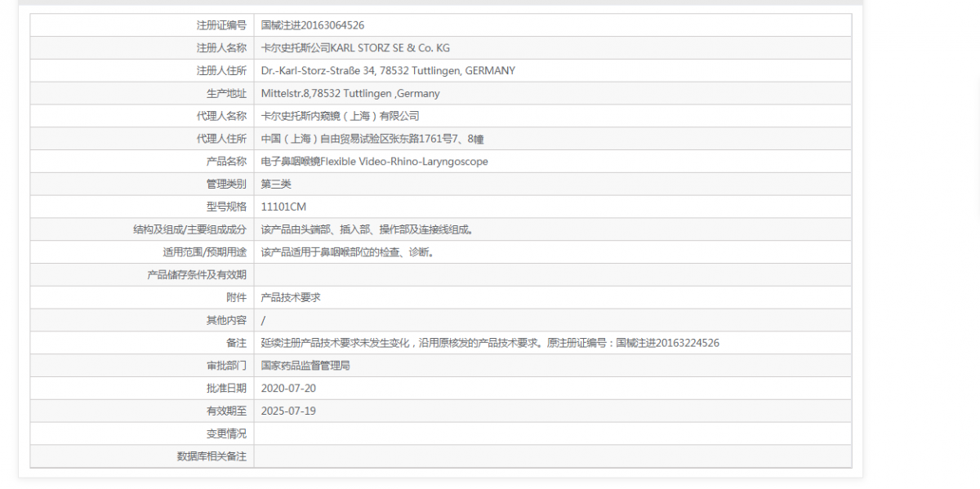Click the 备注 remarks text about renewal
Viewport: 980px width, 489px height.
(490, 343)
